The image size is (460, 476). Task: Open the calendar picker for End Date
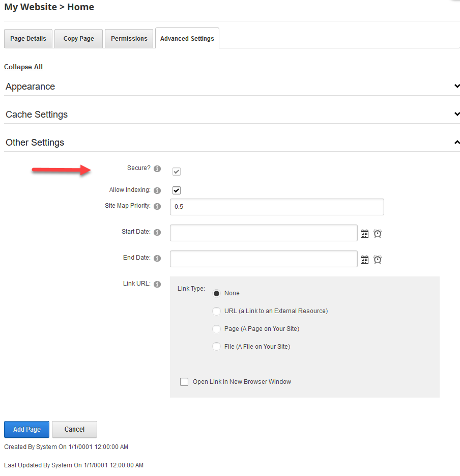pyautogui.click(x=364, y=259)
